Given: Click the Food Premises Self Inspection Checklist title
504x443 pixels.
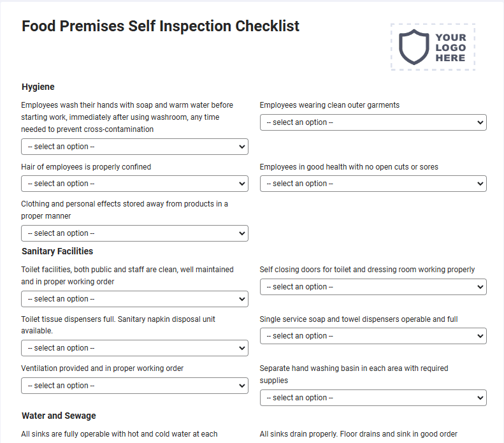Looking at the screenshot, I should (x=161, y=26).
